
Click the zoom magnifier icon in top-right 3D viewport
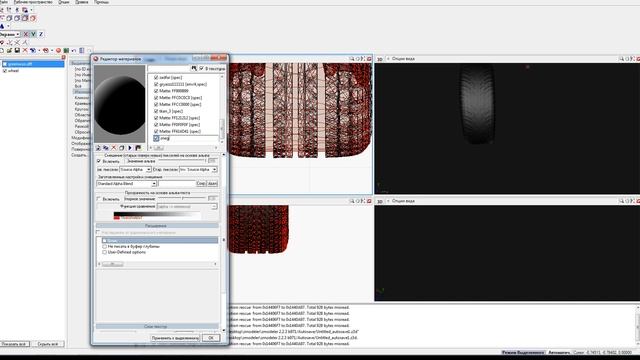tap(621, 59)
